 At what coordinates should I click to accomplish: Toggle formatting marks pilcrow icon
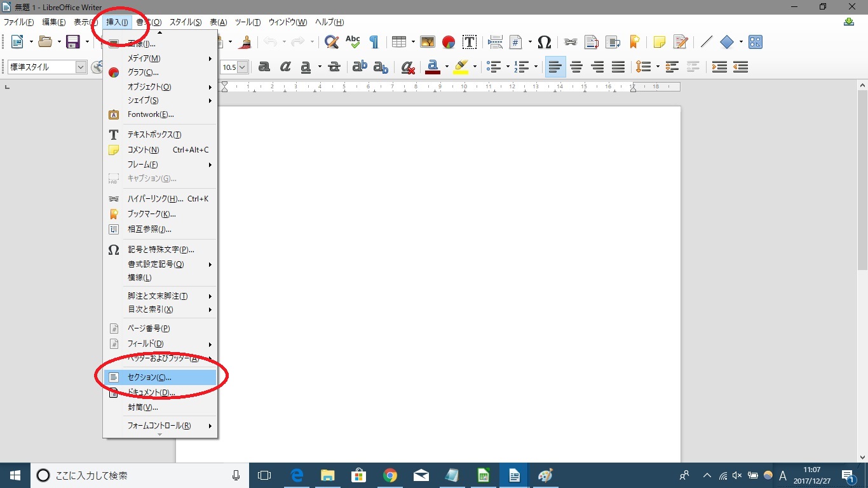tap(374, 42)
